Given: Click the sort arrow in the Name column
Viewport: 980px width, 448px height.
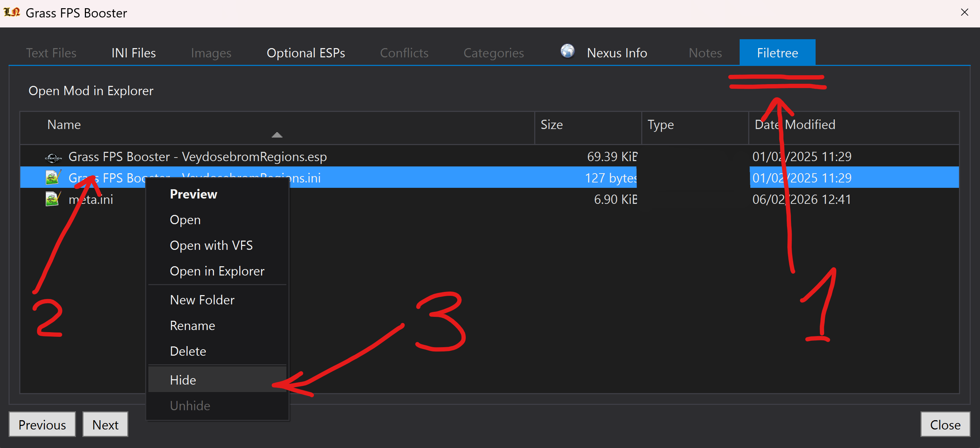Looking at the screenshot, I should point(277,135).
